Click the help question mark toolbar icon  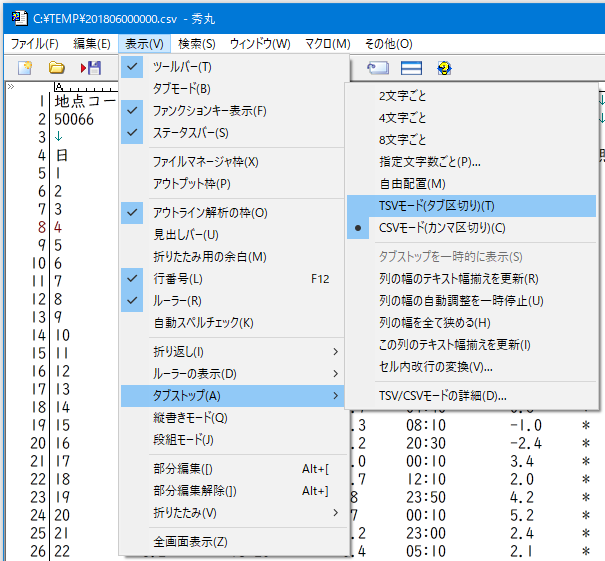(x=444, y=68)
